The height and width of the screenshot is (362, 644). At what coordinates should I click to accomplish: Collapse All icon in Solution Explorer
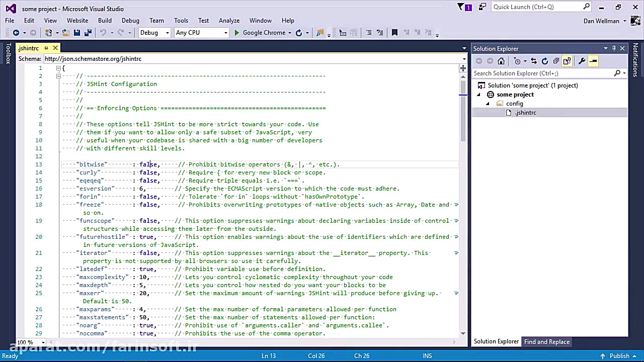point(556,61)
